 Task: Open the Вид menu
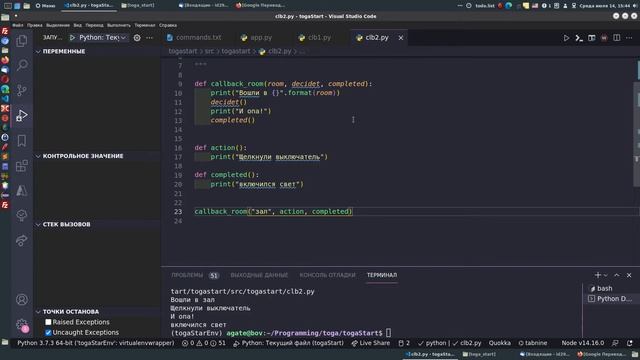(78, 25)
